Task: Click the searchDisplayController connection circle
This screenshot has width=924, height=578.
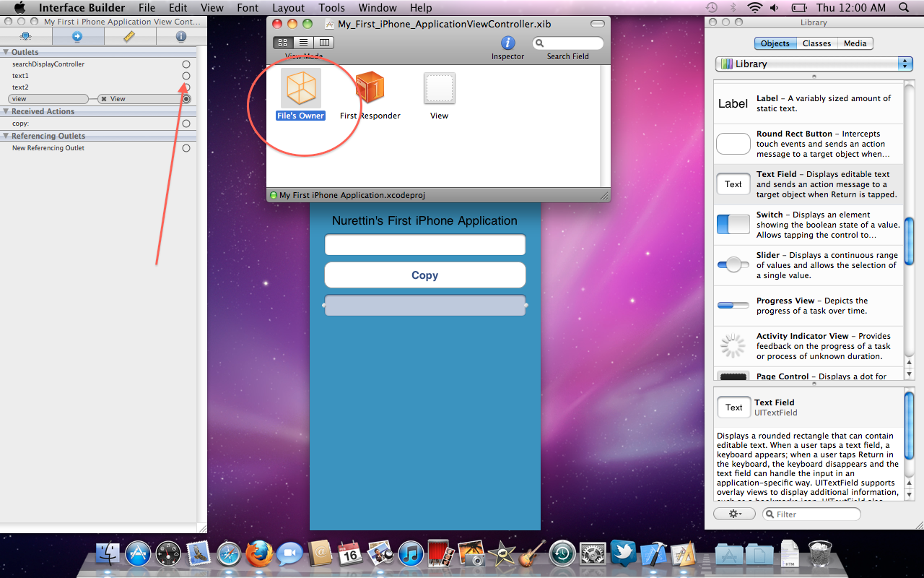Action: (x=186, y=64)
